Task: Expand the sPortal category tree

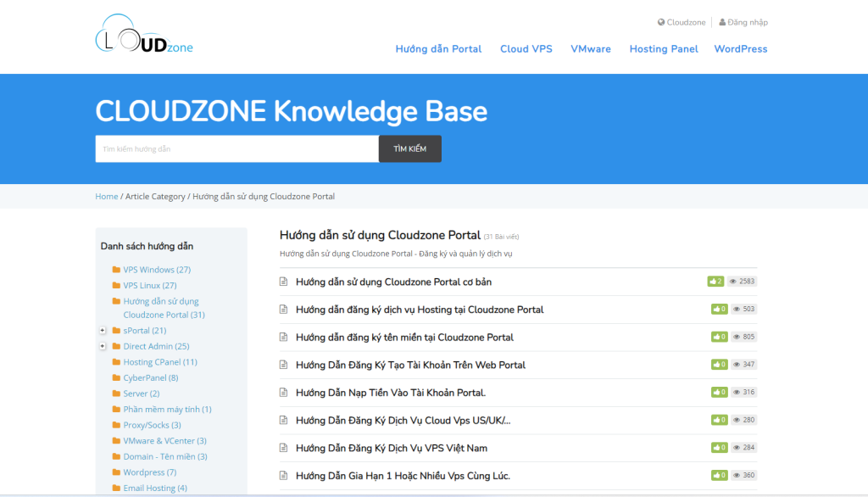Action: click(103, 331)
